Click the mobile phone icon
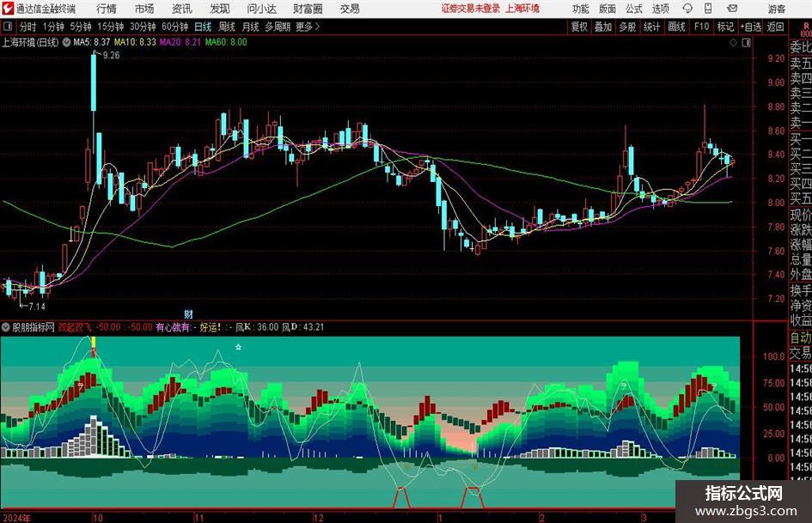 pyautogui.click(x=708, y=9)
